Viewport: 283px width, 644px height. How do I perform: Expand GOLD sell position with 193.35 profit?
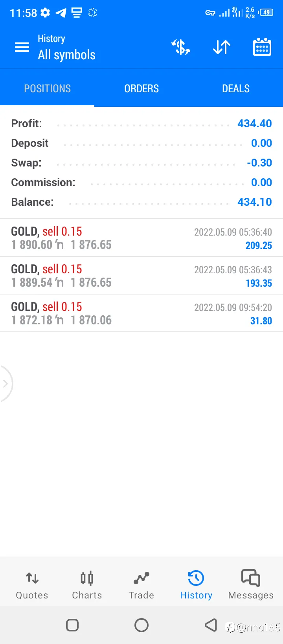(x=141, y=276)
